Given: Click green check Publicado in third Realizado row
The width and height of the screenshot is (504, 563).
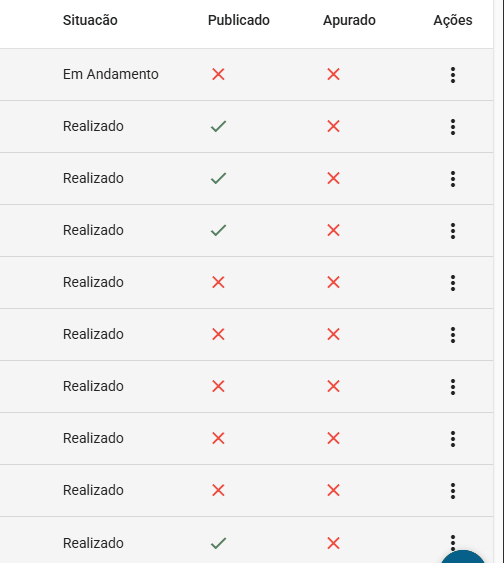Looking at the screenshot, I should tap(218, 230).
